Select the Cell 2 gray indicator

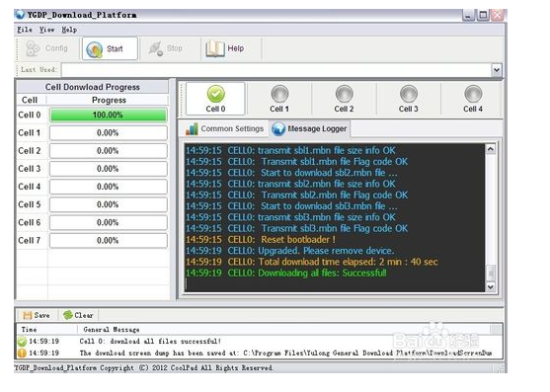point(344,94)
